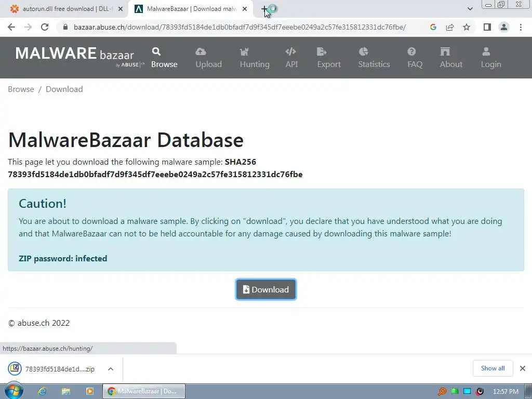Click the 12:57 PM system clock

[506, 392]
